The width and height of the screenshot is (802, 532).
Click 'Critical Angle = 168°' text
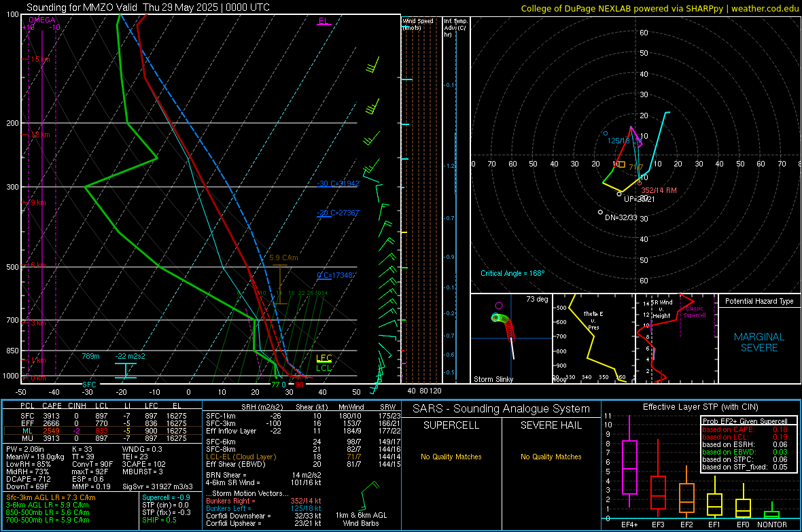512,273
